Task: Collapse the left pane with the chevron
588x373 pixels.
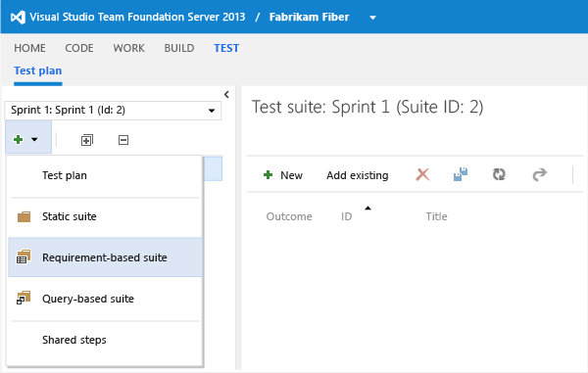Action: [226, 95]
